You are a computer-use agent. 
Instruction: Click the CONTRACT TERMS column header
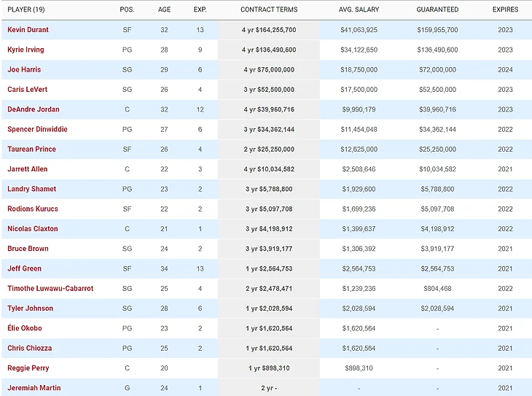click(x=269, y=9)
